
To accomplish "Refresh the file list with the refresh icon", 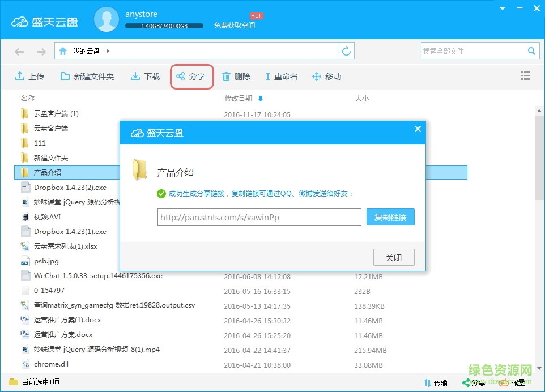I will click(346, 50).
